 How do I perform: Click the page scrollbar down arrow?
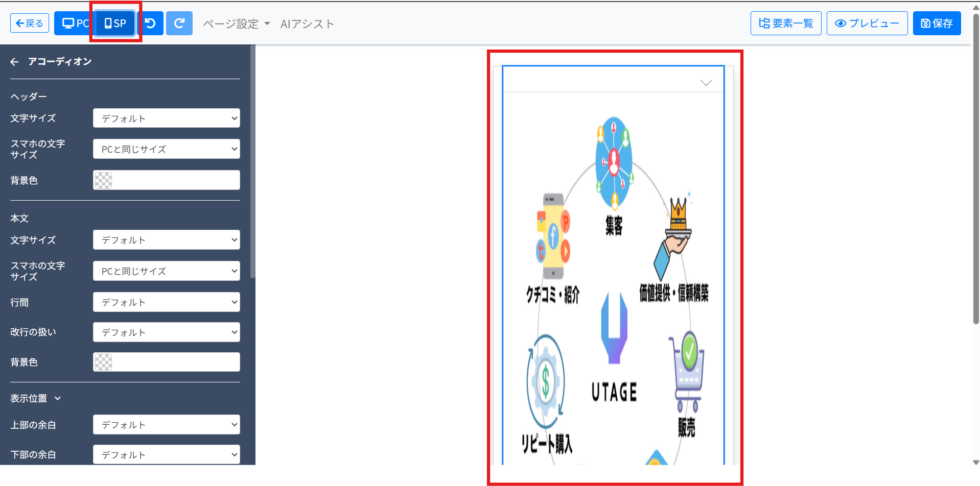coord(976,463)
